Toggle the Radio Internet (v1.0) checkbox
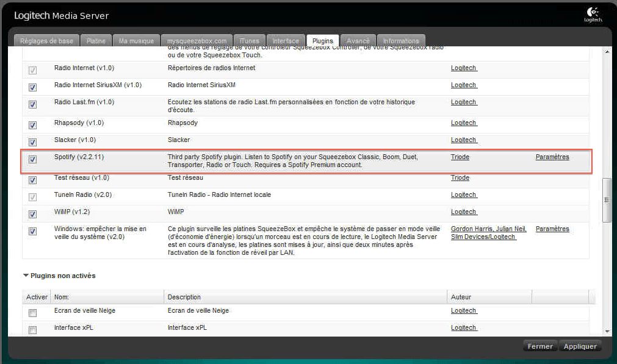Image resolution: width=617 pixels, height=364 pixels. tap(33, 70)
